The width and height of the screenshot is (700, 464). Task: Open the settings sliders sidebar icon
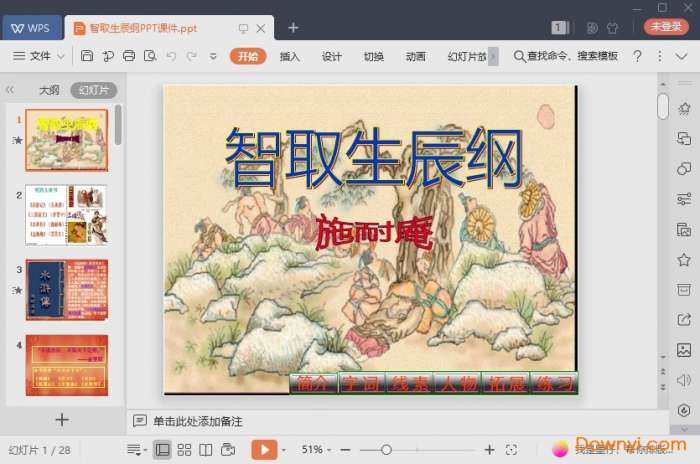[684, 199]
